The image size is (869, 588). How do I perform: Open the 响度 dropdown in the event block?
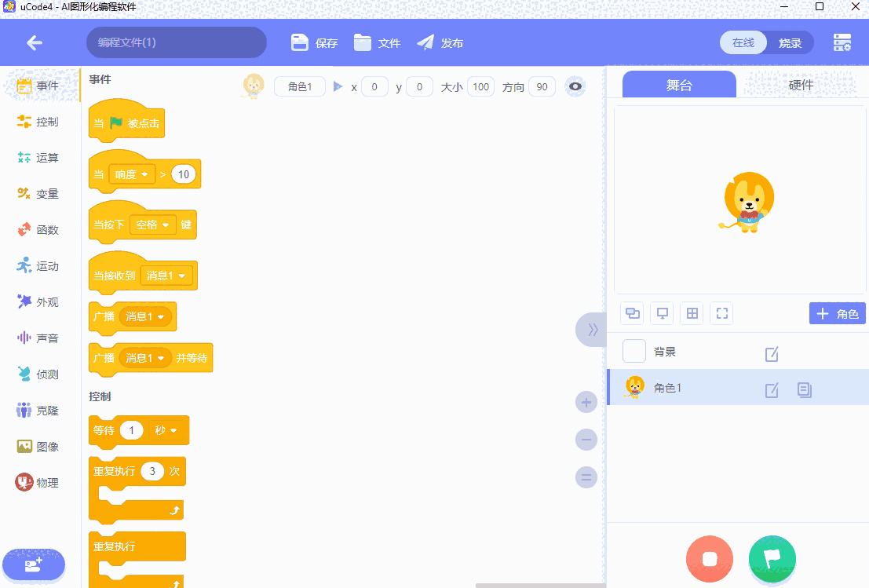click(x=132, y=174)
